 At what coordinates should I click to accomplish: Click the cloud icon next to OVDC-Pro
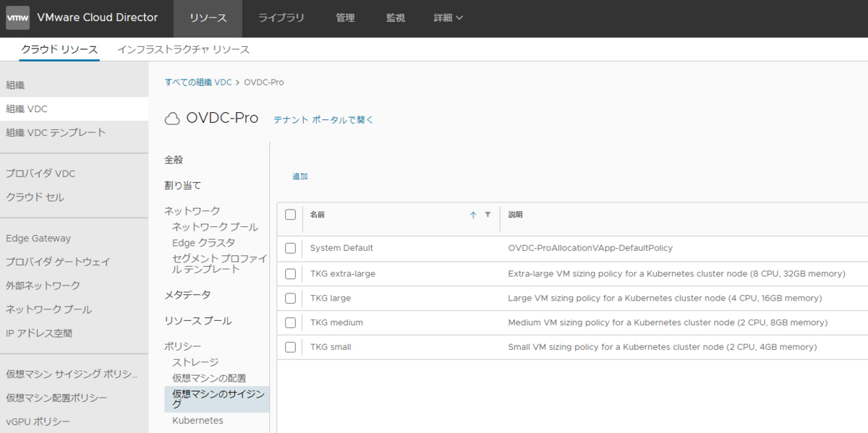tap(173, 117)
